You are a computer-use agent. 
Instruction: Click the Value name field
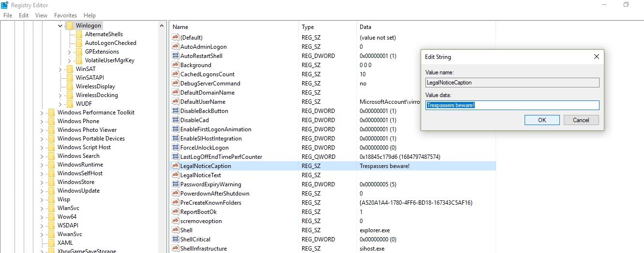pyautogui.click(x=512, y=83)
